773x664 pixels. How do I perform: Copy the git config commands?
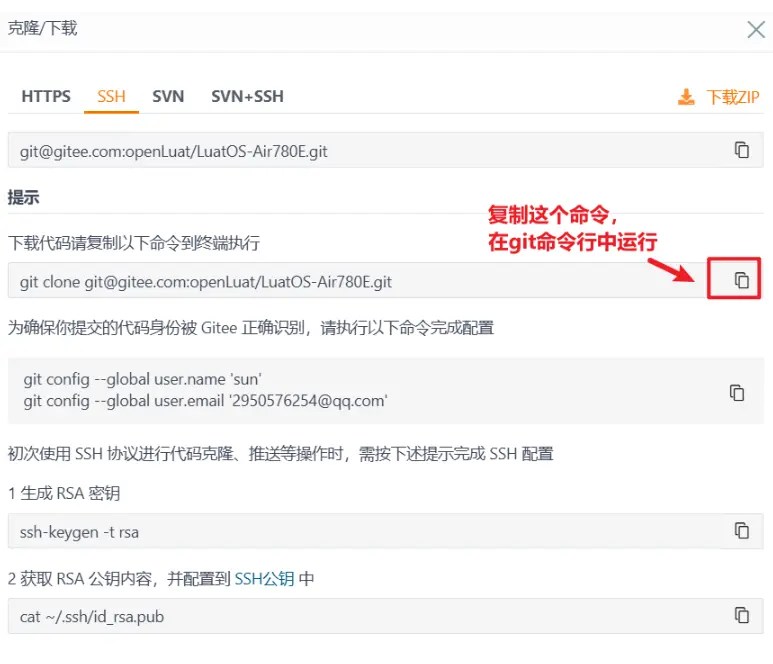point(737,393)
